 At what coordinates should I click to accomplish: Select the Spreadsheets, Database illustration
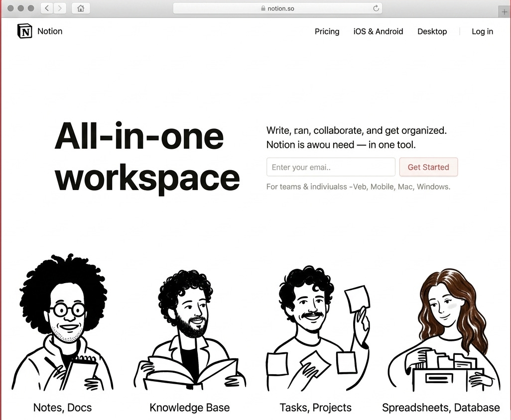pos(444,329)
